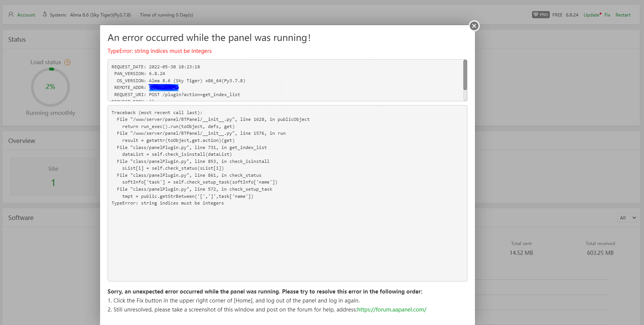Click the request info box scrollbar

[465, 75]
